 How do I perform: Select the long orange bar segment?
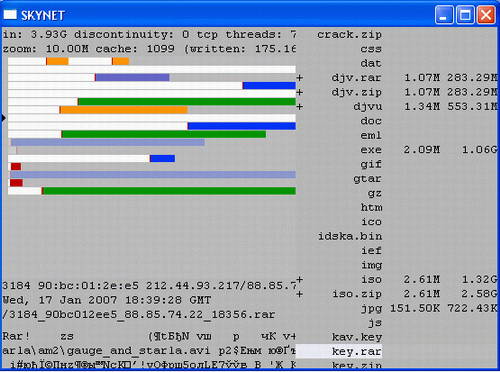tap(124, 110)
